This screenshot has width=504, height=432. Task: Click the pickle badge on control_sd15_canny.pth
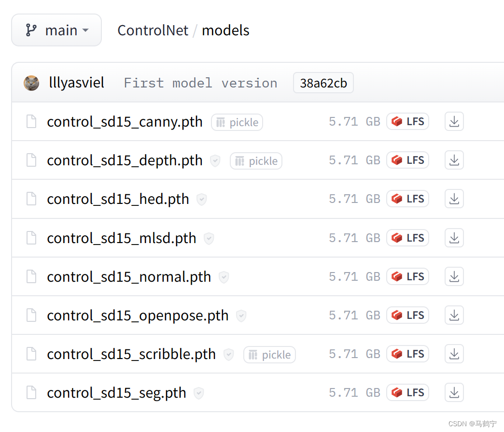[237, 123]
